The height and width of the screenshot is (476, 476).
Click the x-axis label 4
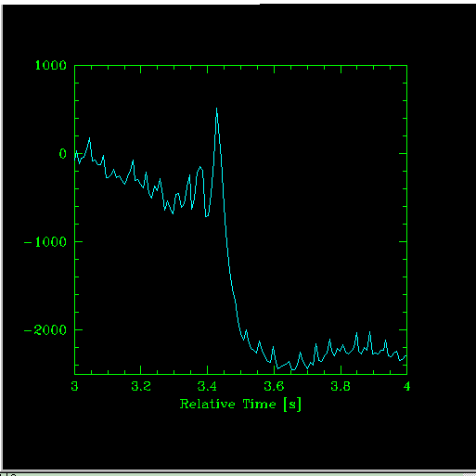click(406, 386)
